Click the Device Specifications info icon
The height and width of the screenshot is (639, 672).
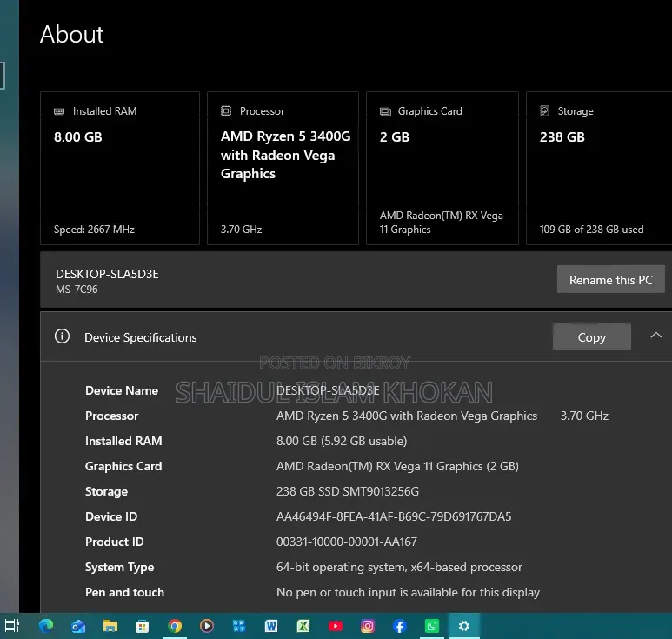coord(62,336)
